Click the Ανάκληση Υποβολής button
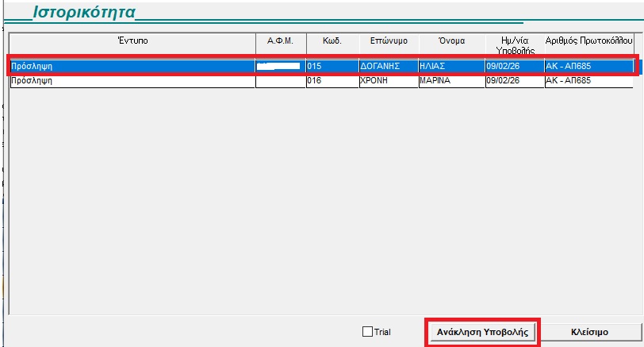Screen dimensions: 644x347 [x=483, y=332]
